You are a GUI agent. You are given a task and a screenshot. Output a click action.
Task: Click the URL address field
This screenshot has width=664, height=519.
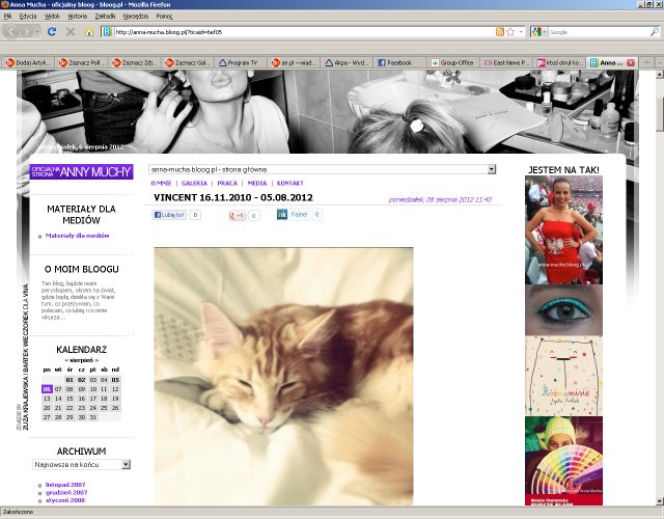[x=304, y=32]
